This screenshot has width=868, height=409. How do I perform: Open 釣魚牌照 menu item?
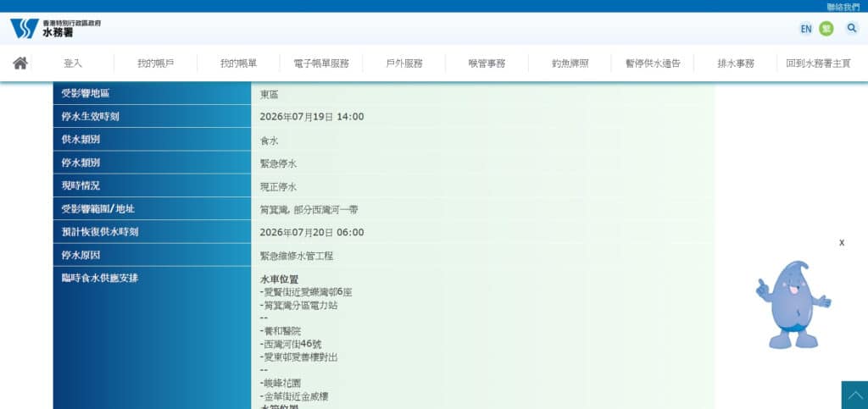click(x=570, y=63)
